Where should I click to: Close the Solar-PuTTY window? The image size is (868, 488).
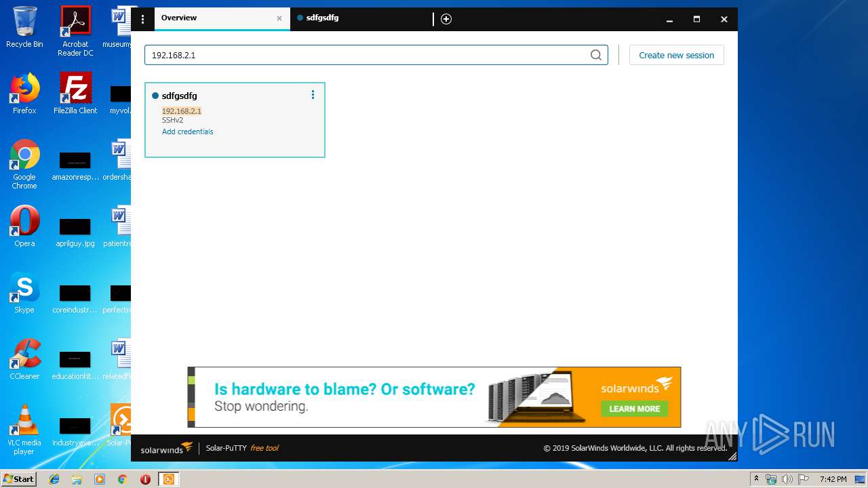(724, 19)
